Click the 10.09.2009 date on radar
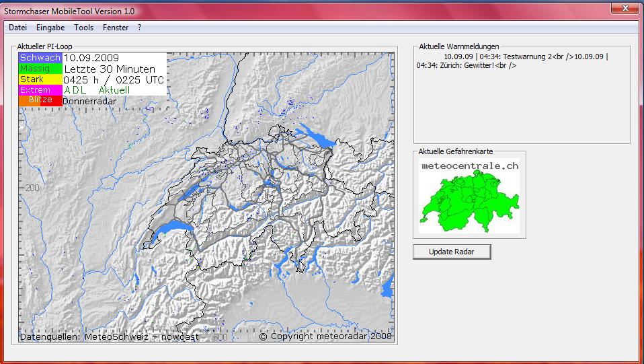644x364 pixels. click(x=91, y=58)
